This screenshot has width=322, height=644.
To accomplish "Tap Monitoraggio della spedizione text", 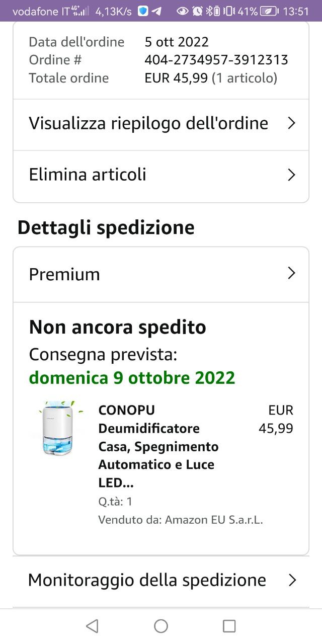I will click(147, 580).
